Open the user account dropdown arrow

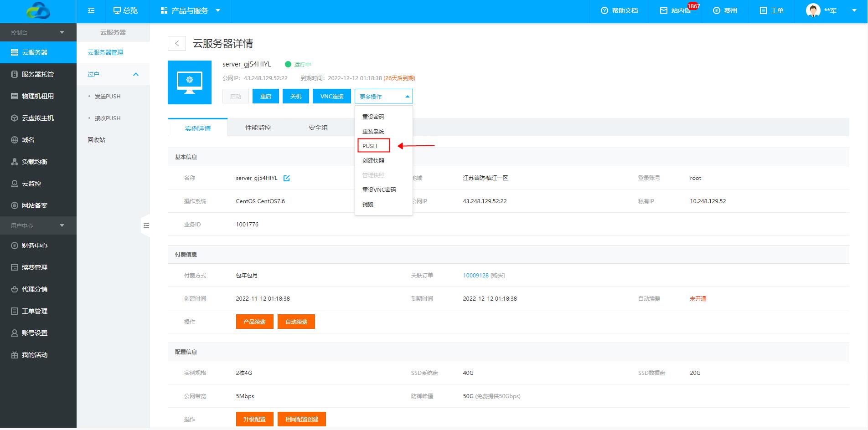(x=854, y=10)
